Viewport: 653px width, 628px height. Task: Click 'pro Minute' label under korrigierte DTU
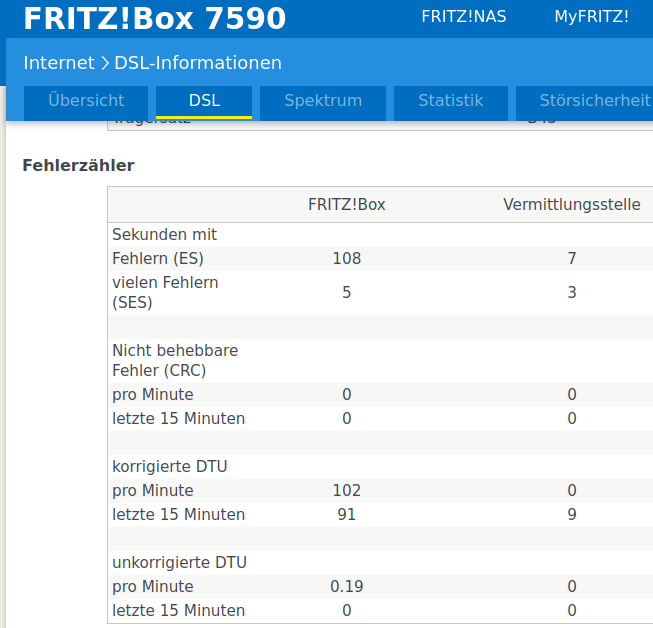click(153, 491)
